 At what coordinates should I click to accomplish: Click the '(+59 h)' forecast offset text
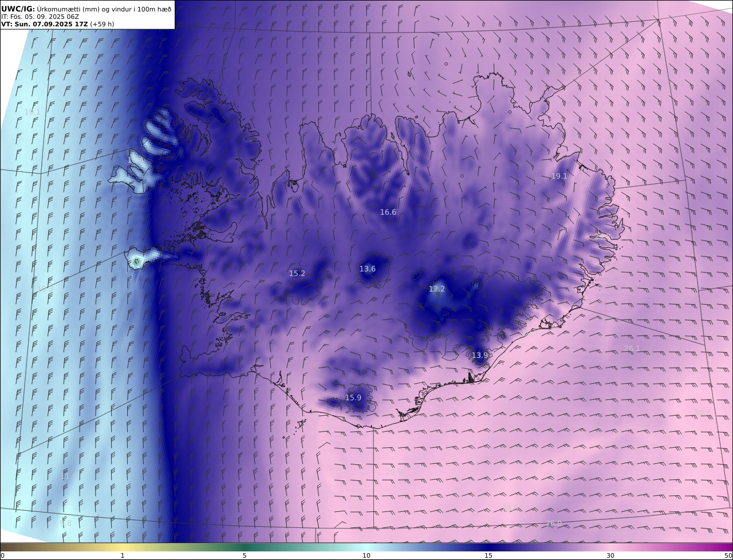click(x=102, y=24)
